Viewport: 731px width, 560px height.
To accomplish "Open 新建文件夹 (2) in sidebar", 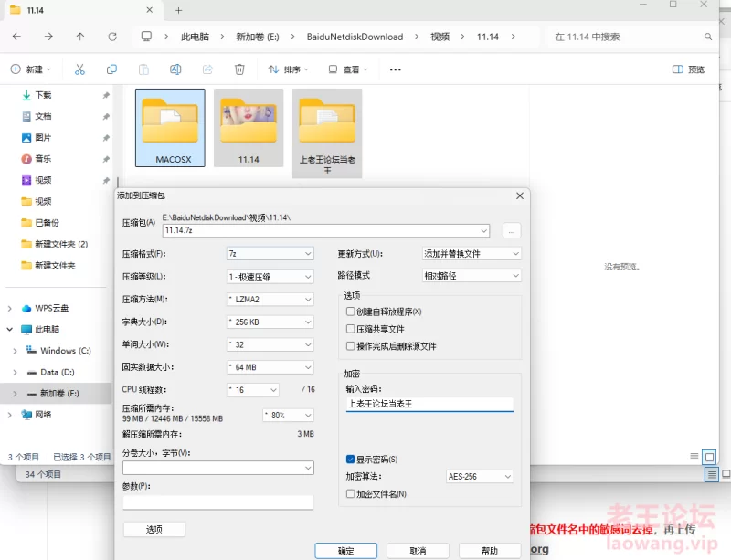I will click(61, 244).
